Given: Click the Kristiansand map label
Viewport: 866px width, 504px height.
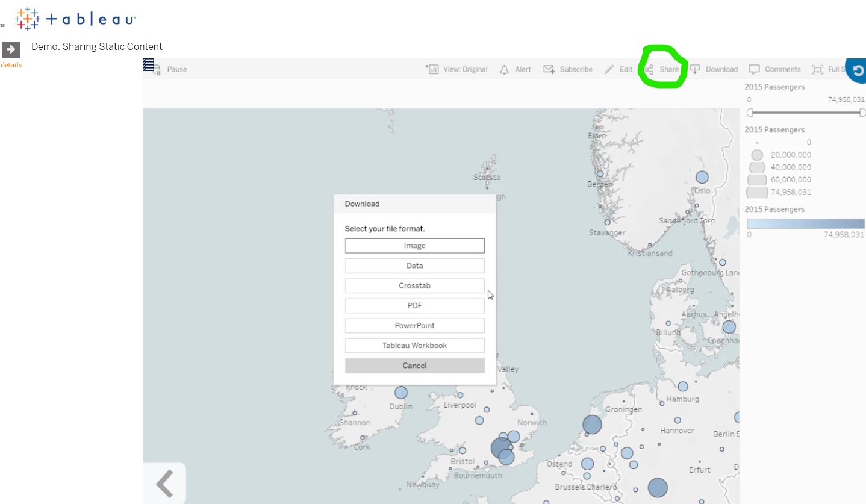Looking at the screenshot, I should pyautogui.click(x=650, y=253).
